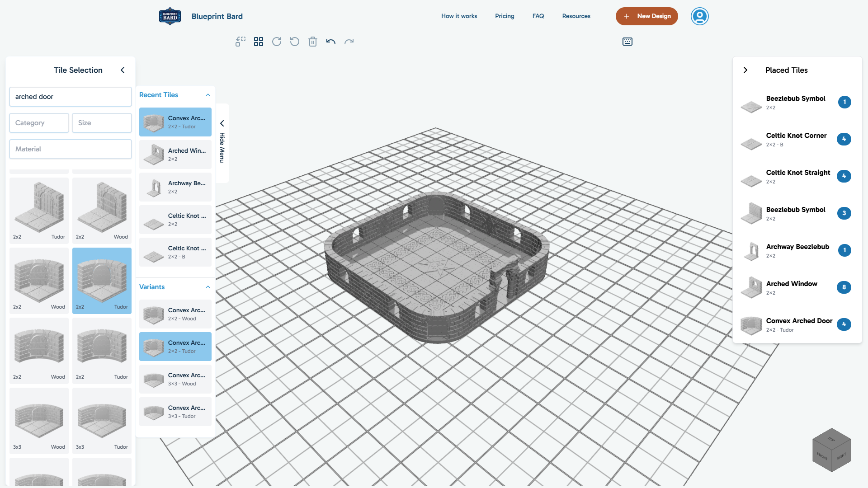Collapse the Tile Selection panel
868x488 pixels.
pyautogui.click(x=123, y=70)
